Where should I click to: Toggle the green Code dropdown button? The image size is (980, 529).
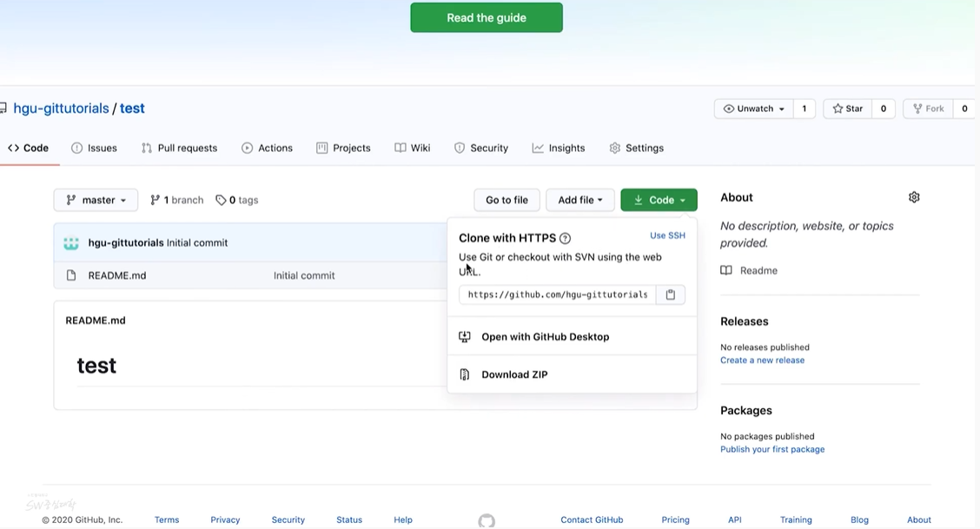point(659,200)
